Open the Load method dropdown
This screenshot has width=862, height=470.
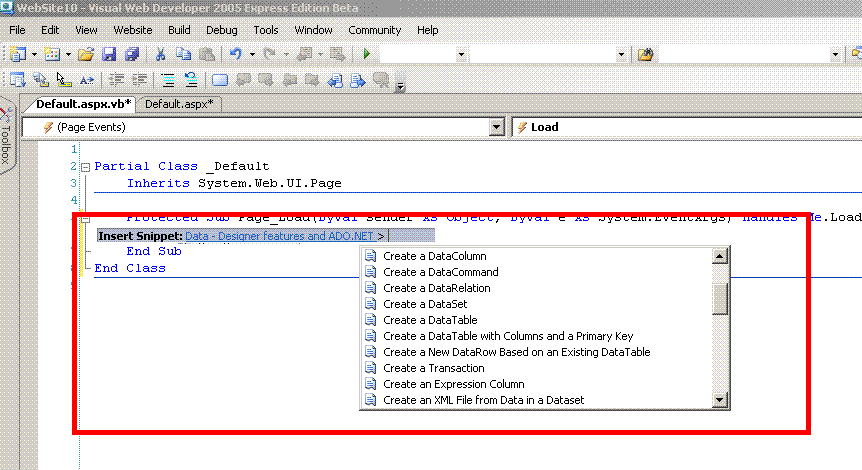click(x=687, y=127)
